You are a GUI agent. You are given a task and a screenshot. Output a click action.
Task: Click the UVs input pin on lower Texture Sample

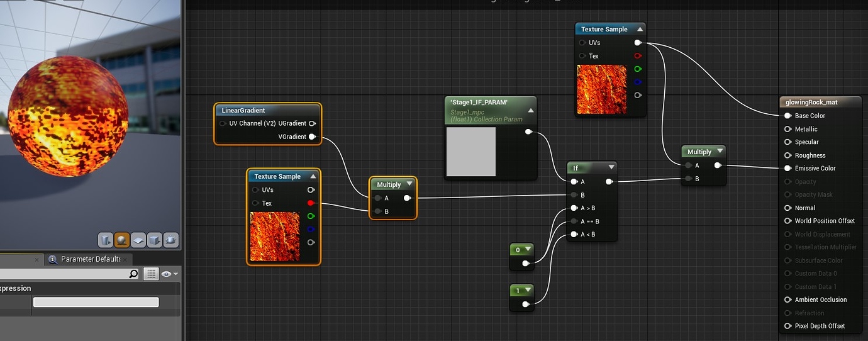click(x=255, y=189)
